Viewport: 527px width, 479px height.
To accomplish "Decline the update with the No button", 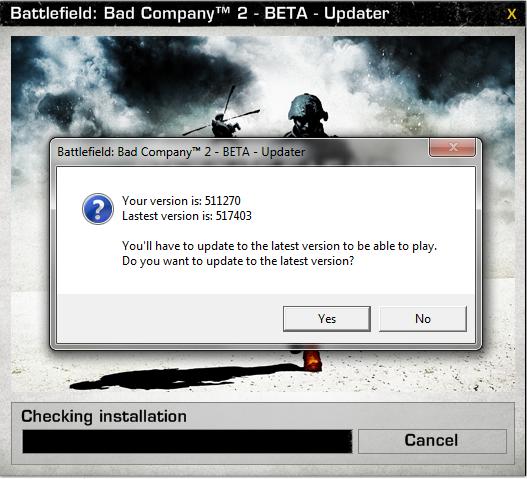I will tap(423, 319).
